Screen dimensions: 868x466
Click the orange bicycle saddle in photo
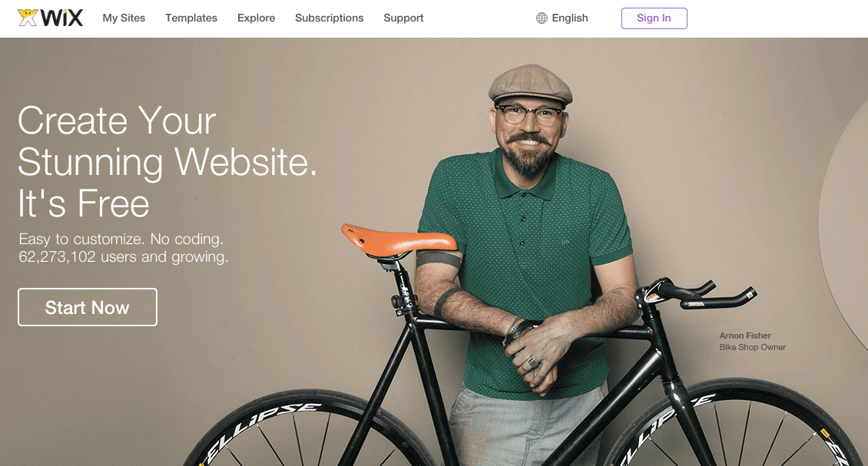point(399,240)
